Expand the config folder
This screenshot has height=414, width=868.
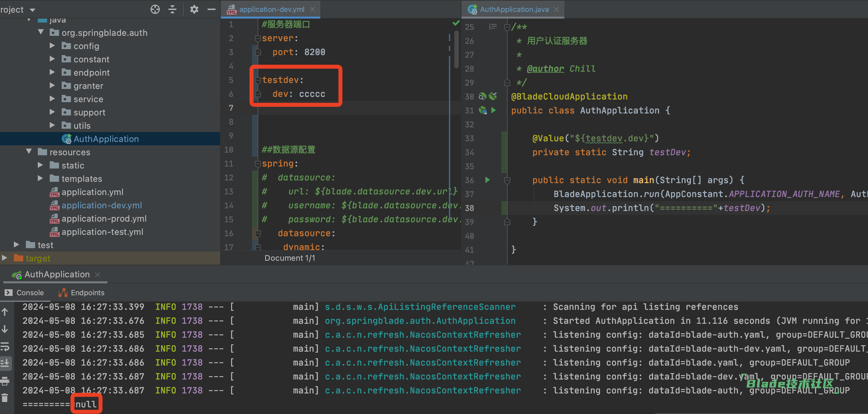point(53,45)
